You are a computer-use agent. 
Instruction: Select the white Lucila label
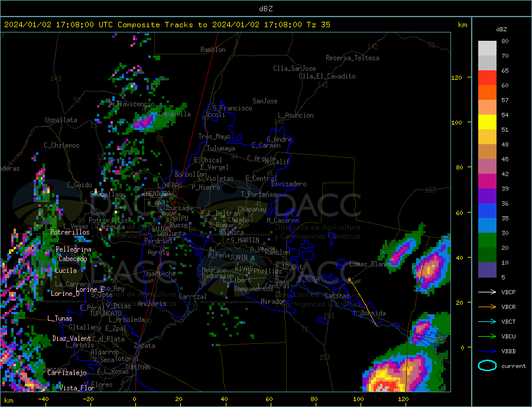click(66, 271)
